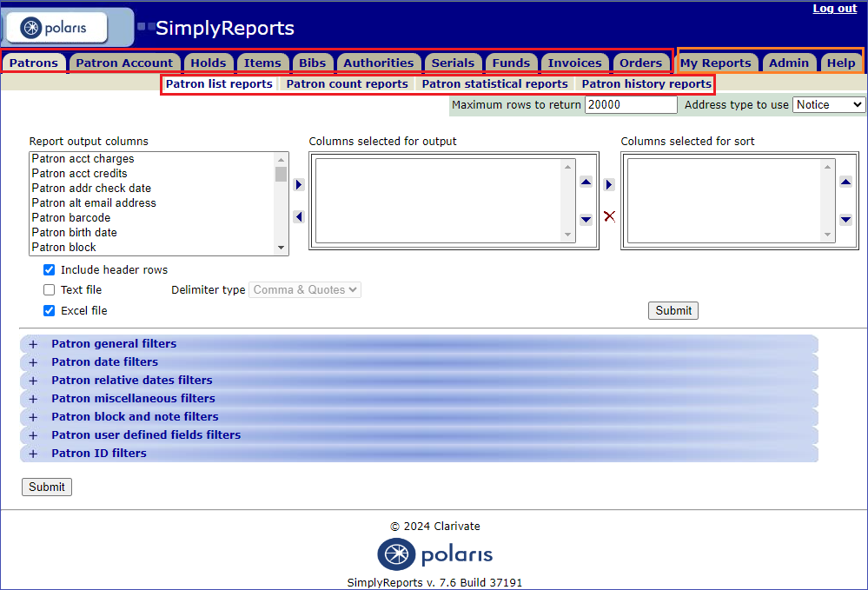Open the Holds tab
The width and height of the screenshot is (868, 590).
209,63
